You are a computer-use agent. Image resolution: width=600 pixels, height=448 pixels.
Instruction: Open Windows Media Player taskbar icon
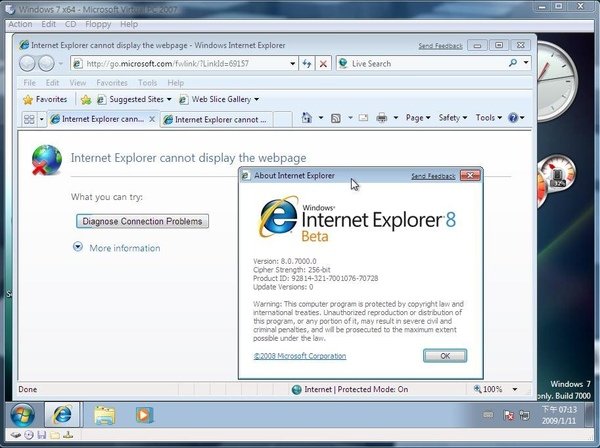click(x=144, y=415)
